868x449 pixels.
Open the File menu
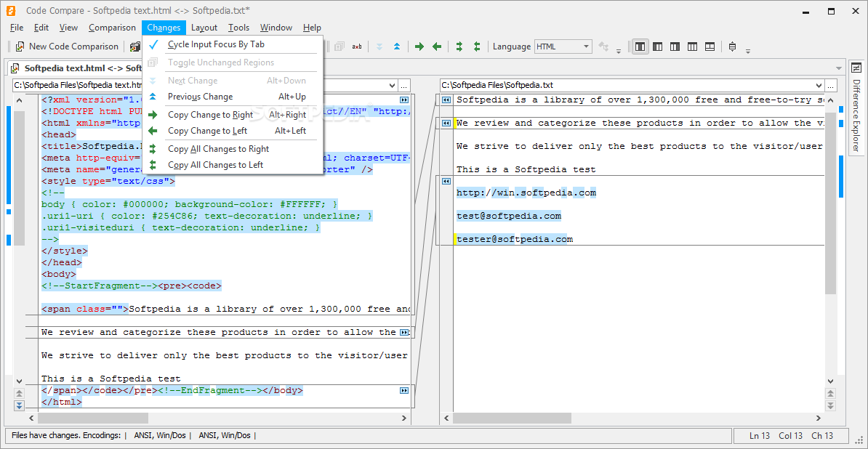tap(17, 28)
